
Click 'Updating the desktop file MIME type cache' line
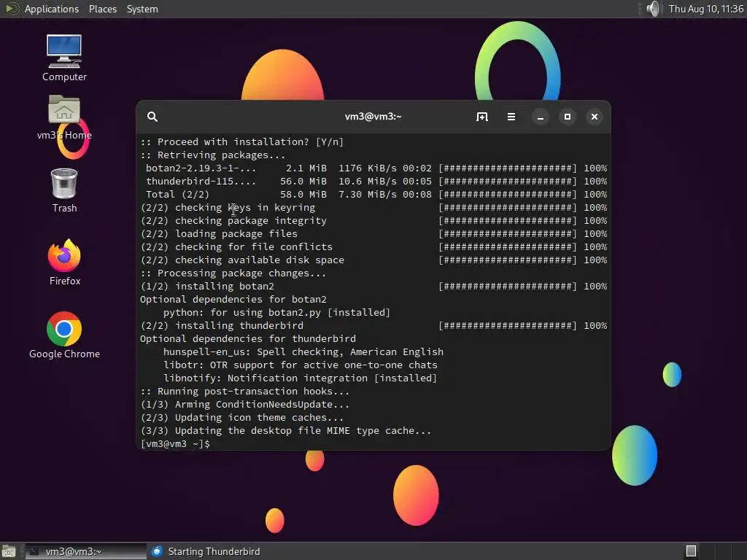[x=286, y=431]
